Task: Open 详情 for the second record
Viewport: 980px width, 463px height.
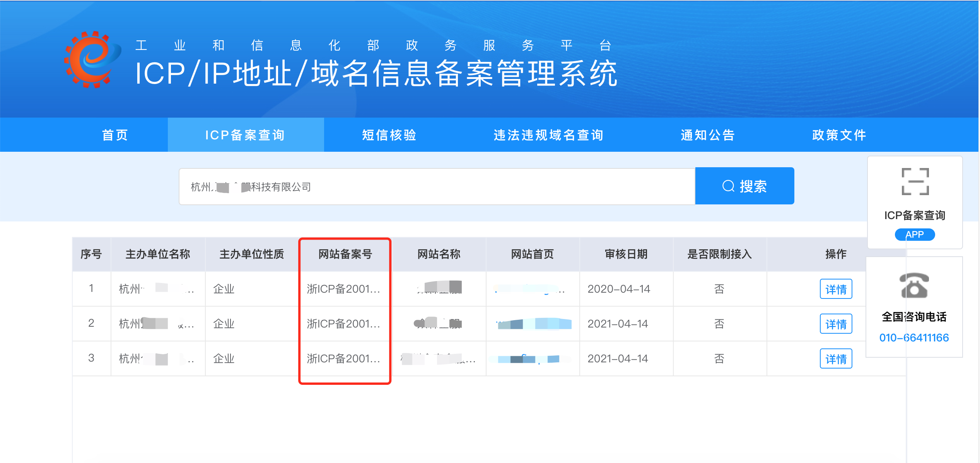Action: 836,324
